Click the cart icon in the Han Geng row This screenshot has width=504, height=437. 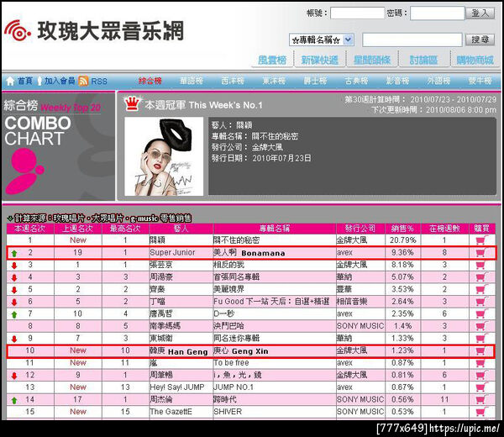pos(481,350)
